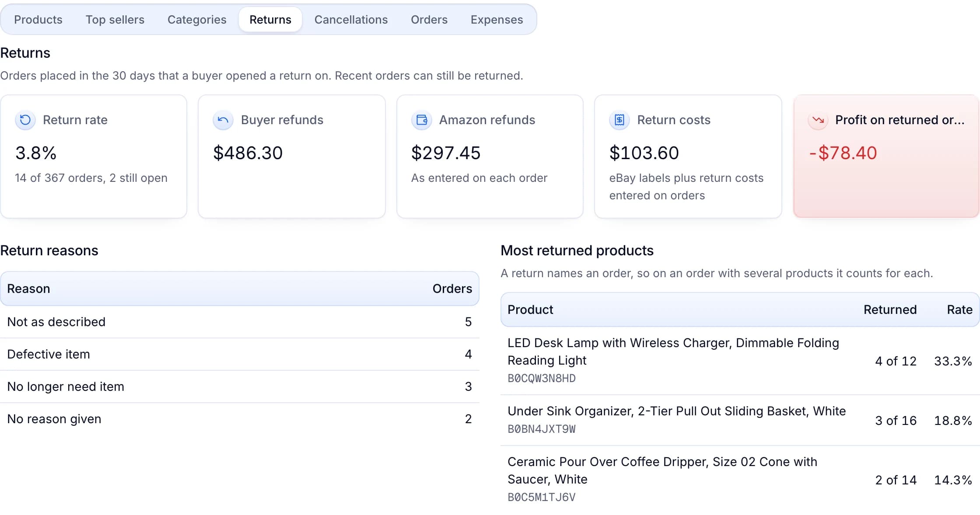980x515 pixels.
Task: Click the 3.8% return rate value
Action: click(36, 153)
